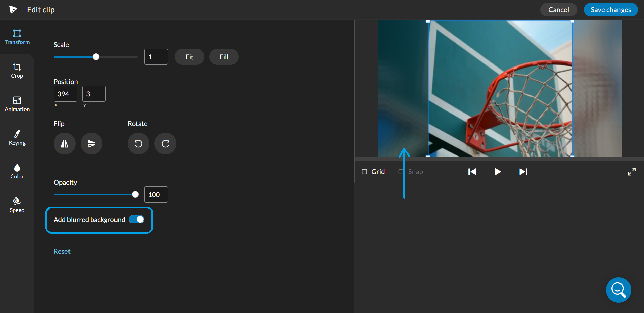
Task: Flip the clip vertically
Action: click(x=91, y=144)
